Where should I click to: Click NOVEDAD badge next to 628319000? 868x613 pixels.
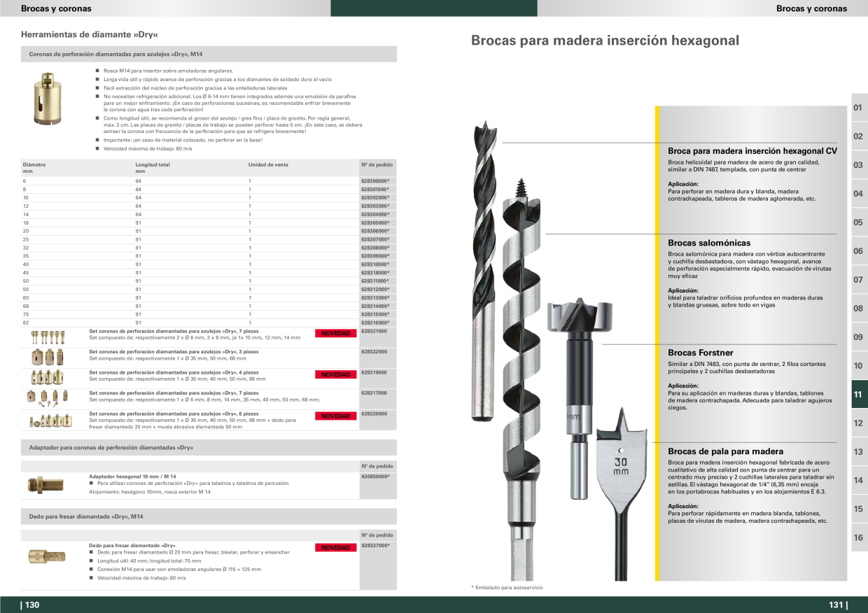tap(335, 374)
